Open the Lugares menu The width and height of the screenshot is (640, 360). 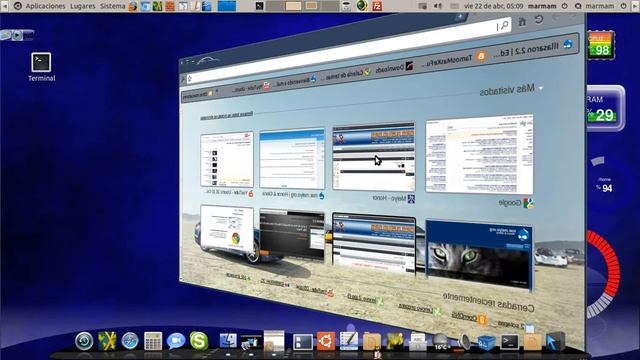[82, 6]
